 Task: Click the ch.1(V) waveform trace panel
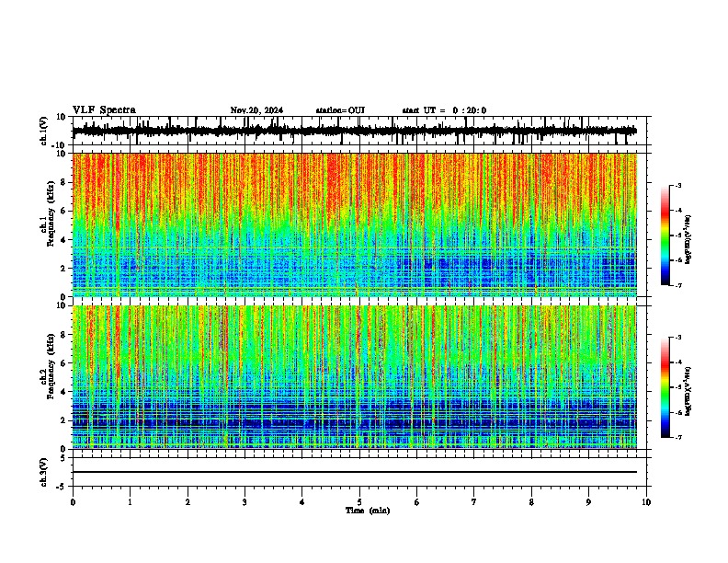coord(361,131)
